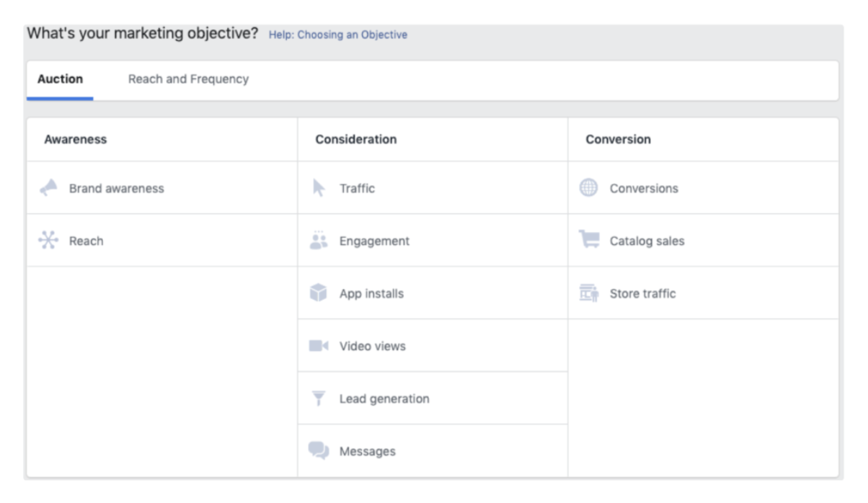868x503 pixels.
Task: Click the Video views camera icon
Action: pos(319,346)
